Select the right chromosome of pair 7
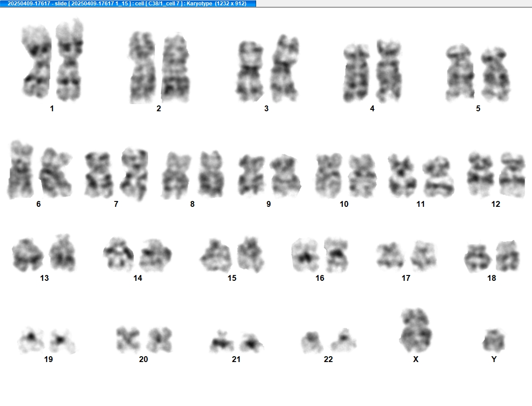The image size is (532, 406). [x=135, y=174]
